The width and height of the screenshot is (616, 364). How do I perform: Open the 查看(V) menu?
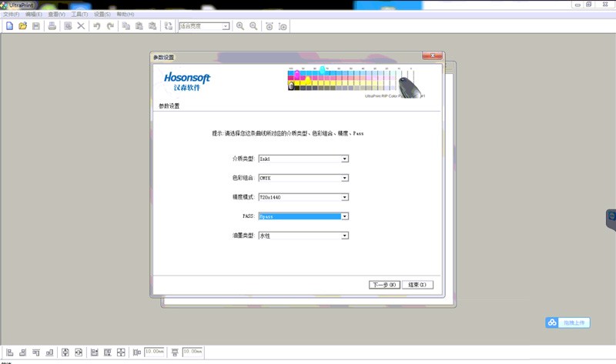click(x=56, y=14)
